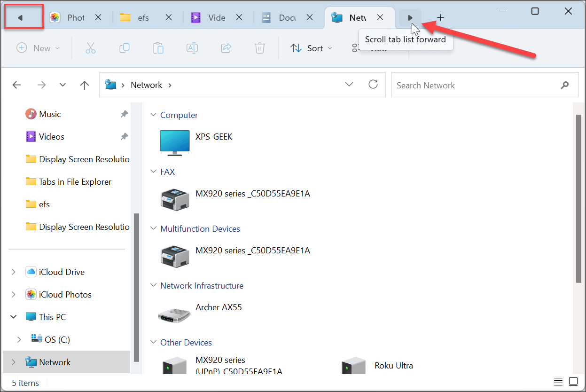Viewport: 586px width, 392px height.
Task: Expand the chevron after Network in breadcrumb
Action: (170, 85)
